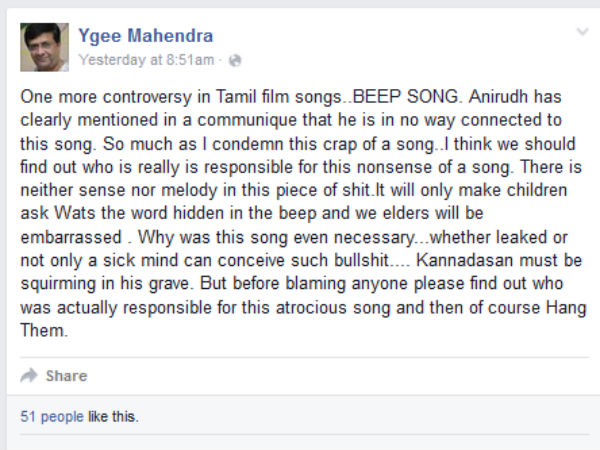Click the final word Them. in the post
This screenshot has width=600, height=450.
click(44, 331)
